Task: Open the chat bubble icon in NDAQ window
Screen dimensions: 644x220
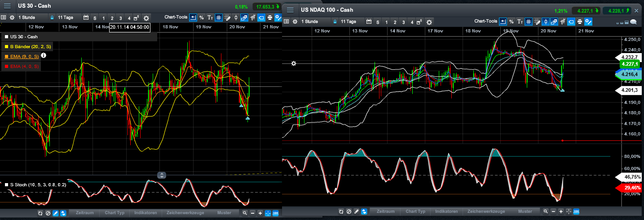Action: [x=633, y=22]
